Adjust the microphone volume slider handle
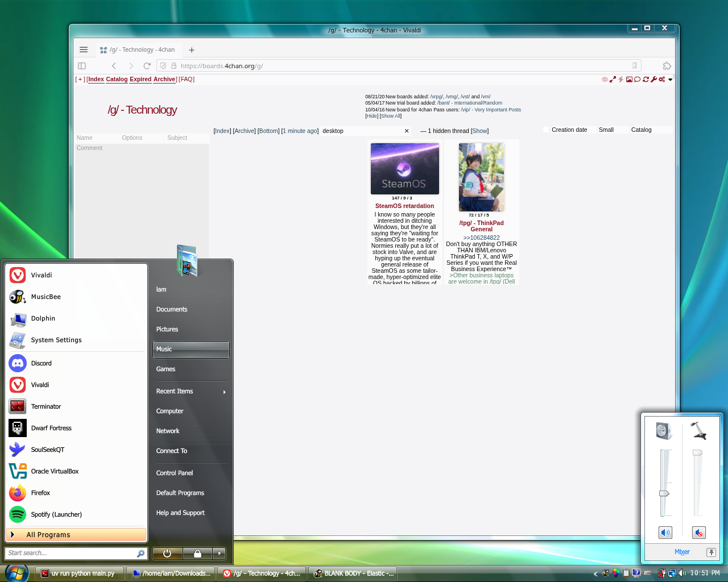The width and height of the screenshot is (728, 582). [697, 452]
